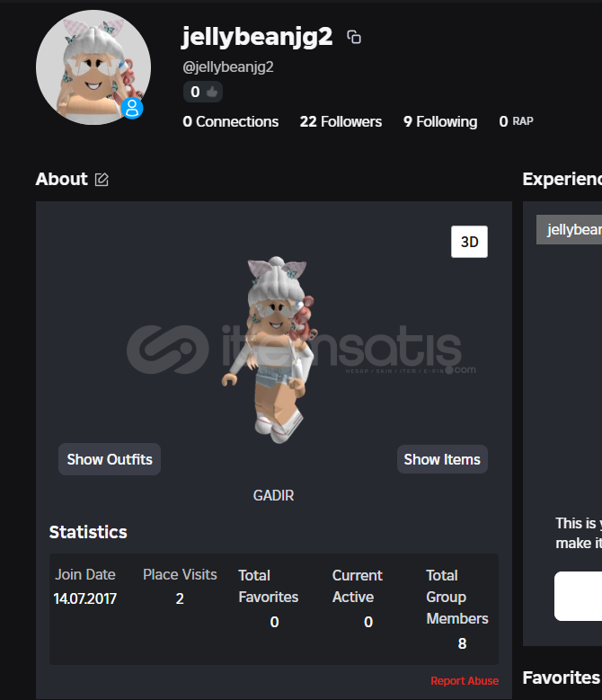Open the Show Outfits panel
Image resolution: width=602 pixels, height=700 pixels.
(110, 459)
